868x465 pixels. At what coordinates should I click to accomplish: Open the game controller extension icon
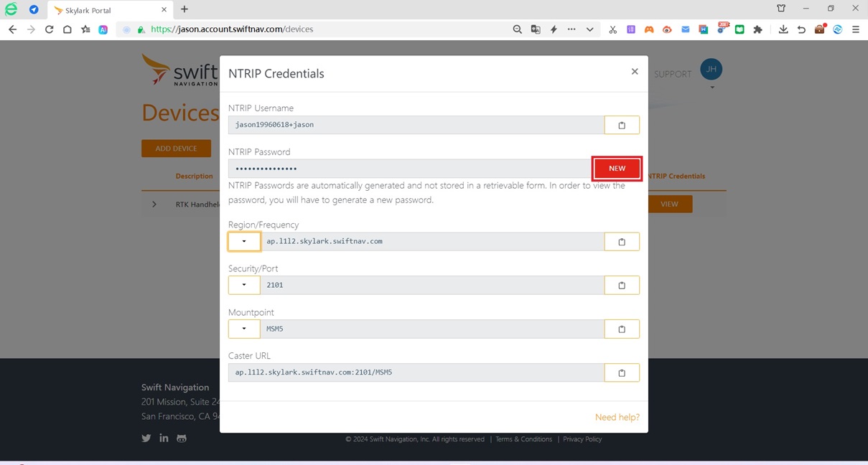pyautogui.click(x=649, y=29)
